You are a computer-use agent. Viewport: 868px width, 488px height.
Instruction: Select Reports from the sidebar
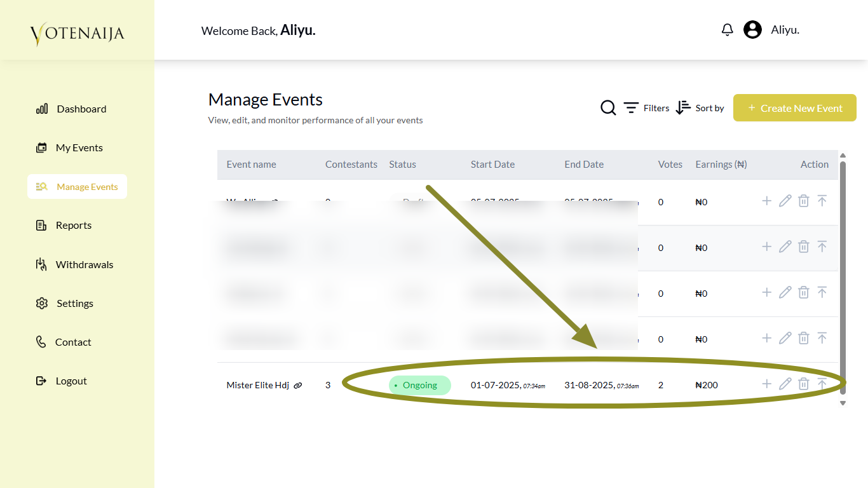coord(64,225)
